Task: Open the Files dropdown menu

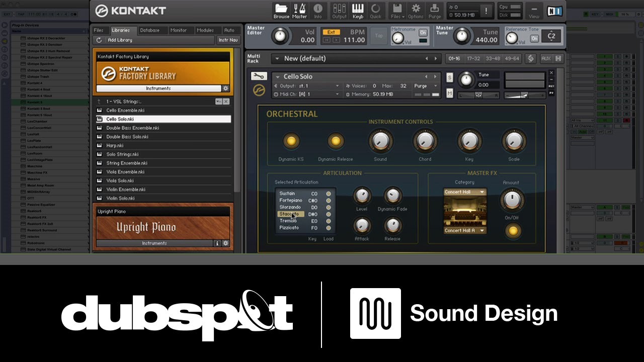Action: 397,10
